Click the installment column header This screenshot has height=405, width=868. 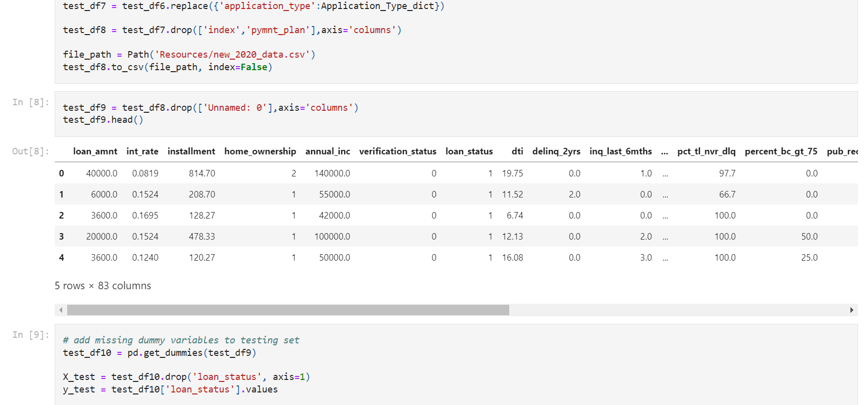tap(191, 151)
